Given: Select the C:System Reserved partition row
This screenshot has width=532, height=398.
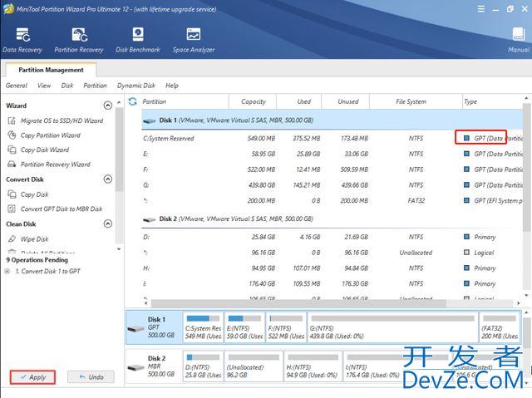Looking at the screenshot, I should 332,138.
